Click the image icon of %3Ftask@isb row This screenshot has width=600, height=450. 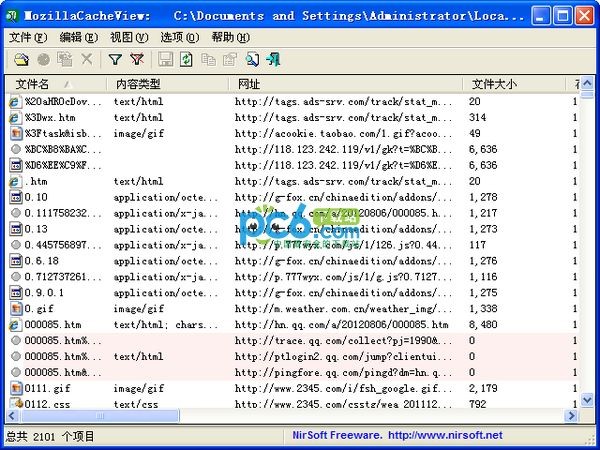point(16,133)
